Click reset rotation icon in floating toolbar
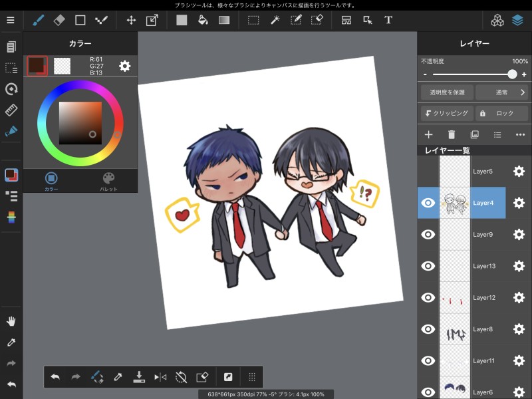 click(x=181, y=377)
